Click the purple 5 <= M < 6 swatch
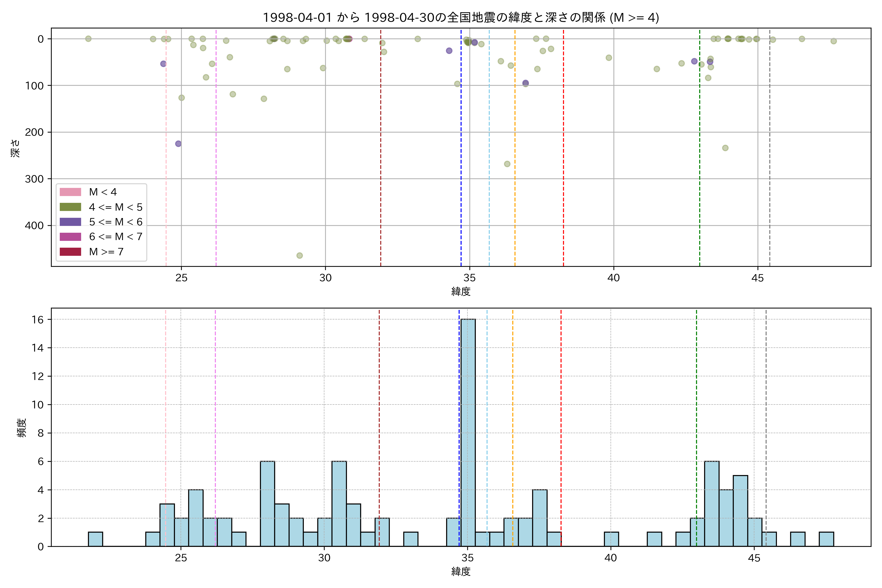Viewport: 882px width, 588px height. click(70, 222)
